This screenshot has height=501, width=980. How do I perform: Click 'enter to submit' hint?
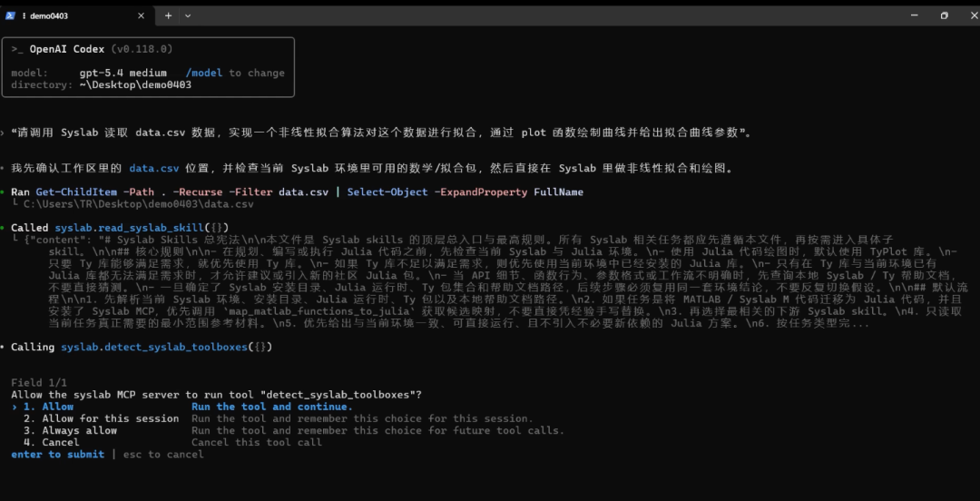[x=57, y=455]
